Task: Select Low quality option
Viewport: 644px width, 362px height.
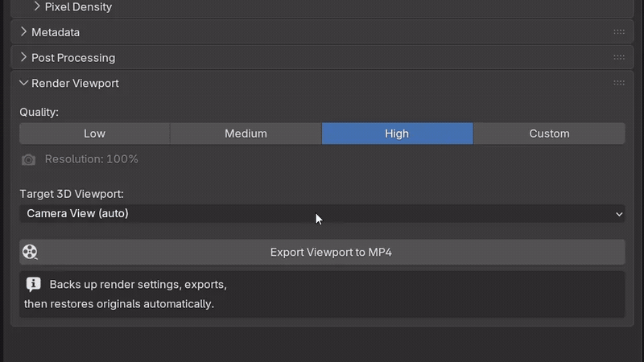Action: coord(94,134)
